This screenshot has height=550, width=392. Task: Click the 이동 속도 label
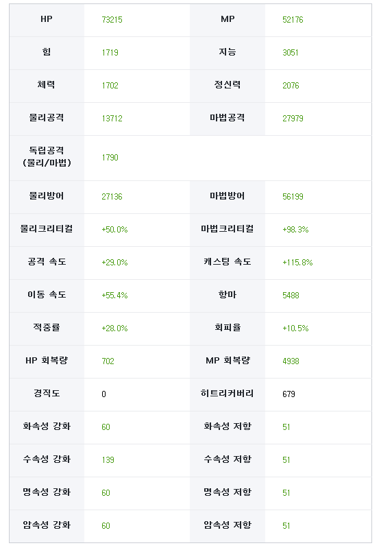point(47,295)
